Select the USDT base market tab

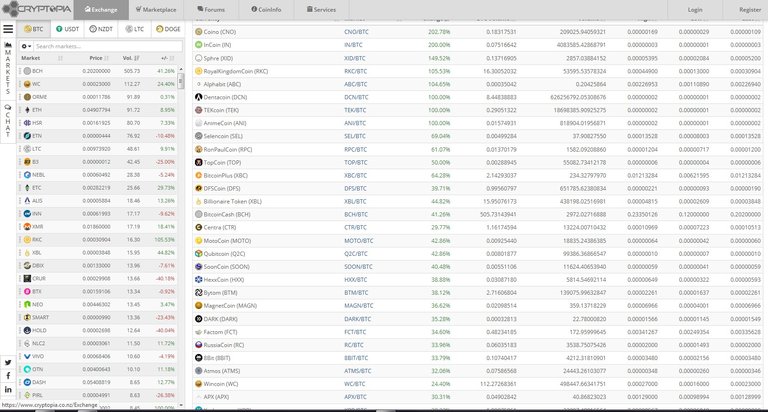click(67, 29)
